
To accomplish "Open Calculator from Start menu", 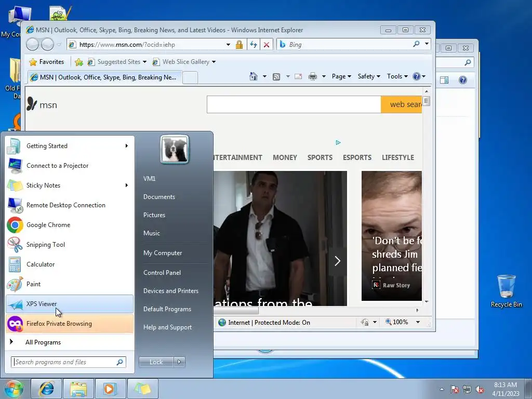I will tap(70, 264).
